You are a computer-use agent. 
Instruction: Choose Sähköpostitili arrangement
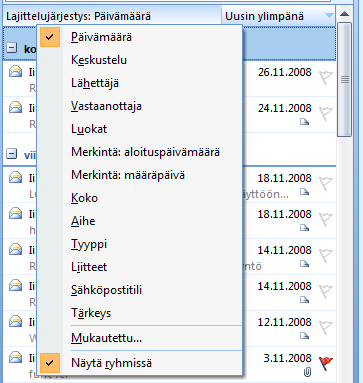pyautogui.click(x=139, y=290)
